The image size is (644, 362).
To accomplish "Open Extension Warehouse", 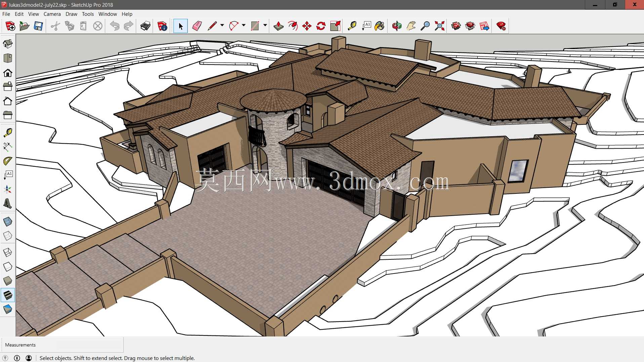I will [x=470, y=26].
